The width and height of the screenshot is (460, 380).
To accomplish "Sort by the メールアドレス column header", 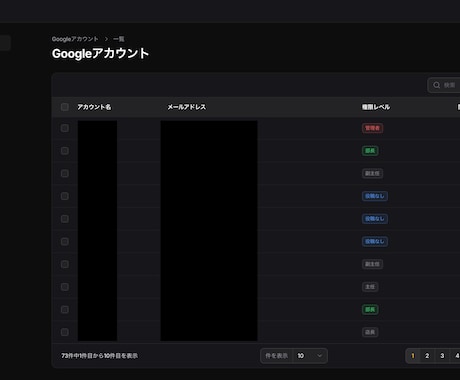I will (x=187, y=107).
